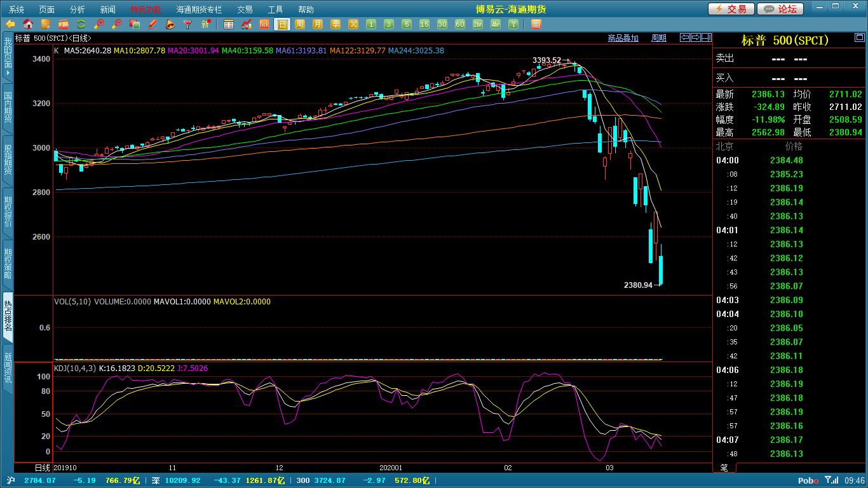Click the Pobo logo in status bar
This screenshot has height=488, width=868.
coord(808,481)
